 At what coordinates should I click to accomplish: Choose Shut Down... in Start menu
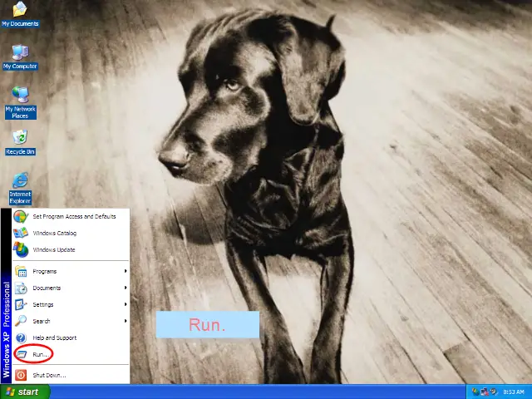click(x=71, y=375)
